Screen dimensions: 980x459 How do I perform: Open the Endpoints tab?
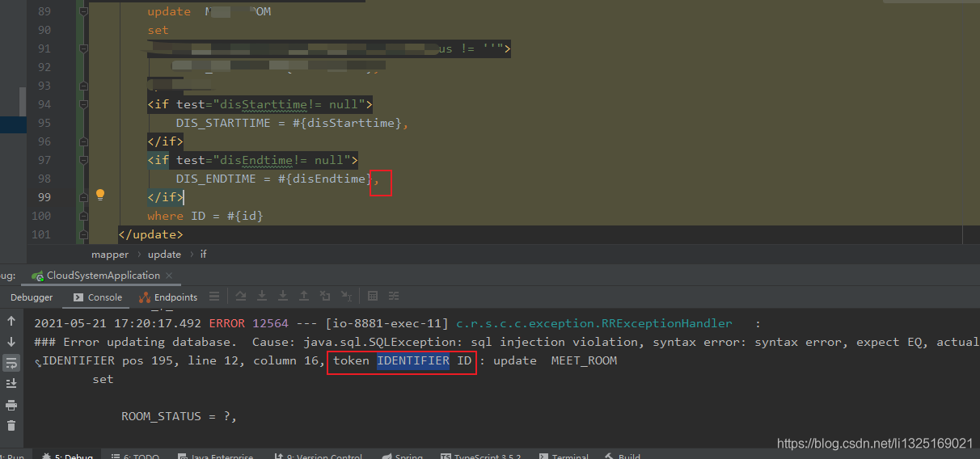(168, 297)
